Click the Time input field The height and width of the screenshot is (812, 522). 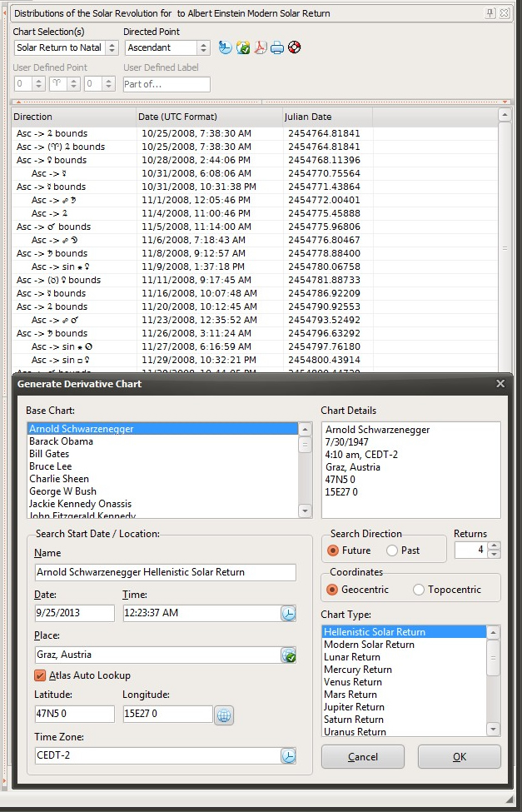coord(202,613)
